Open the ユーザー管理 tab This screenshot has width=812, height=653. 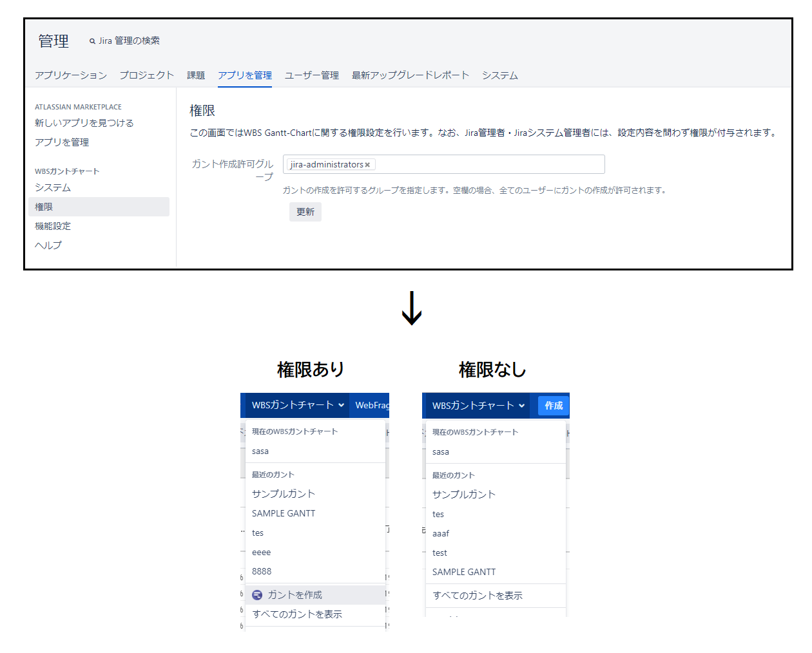[x=312, y=75]
